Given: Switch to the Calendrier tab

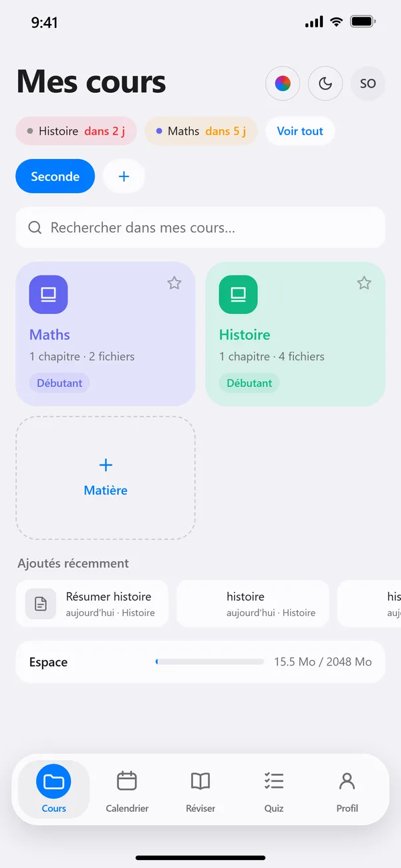Looking at the screenshot, I should pos(127,789).
